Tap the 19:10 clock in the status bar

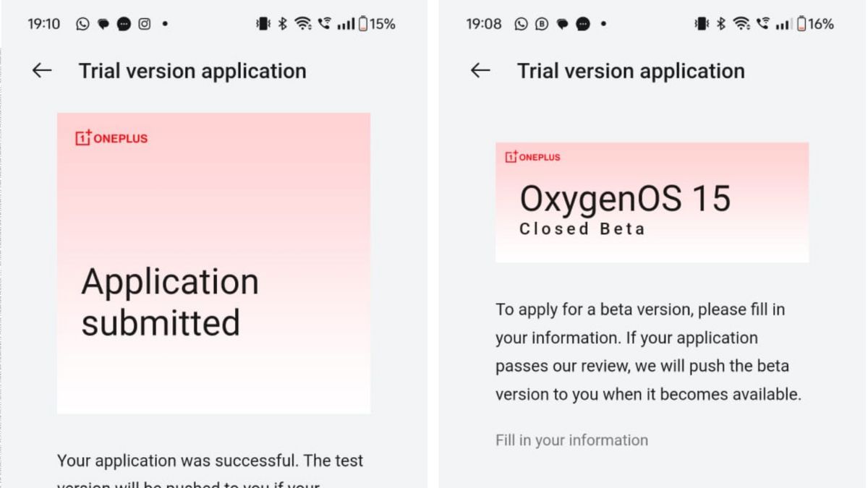[x=44, y=24]
